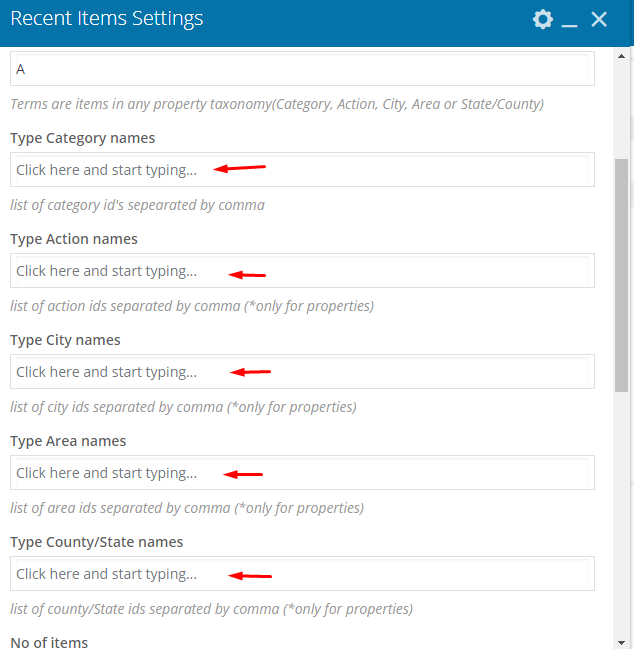Open the settings gear in the header

click(x=543, y=19)
